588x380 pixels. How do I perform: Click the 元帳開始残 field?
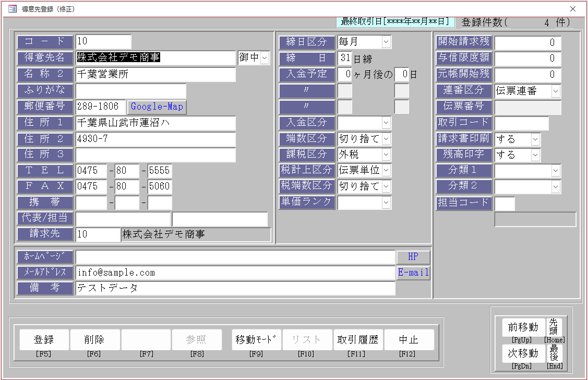point(527,75)
